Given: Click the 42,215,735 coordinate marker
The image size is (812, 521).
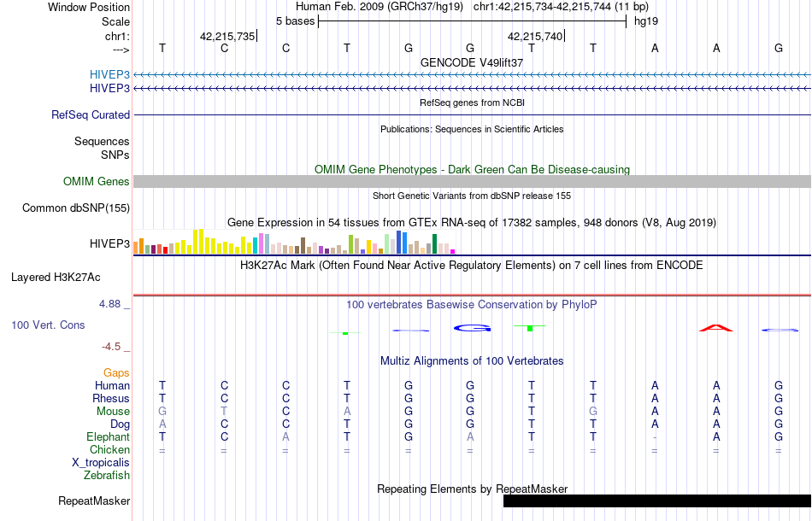Looking at the screenshot, I should point(228,36).
